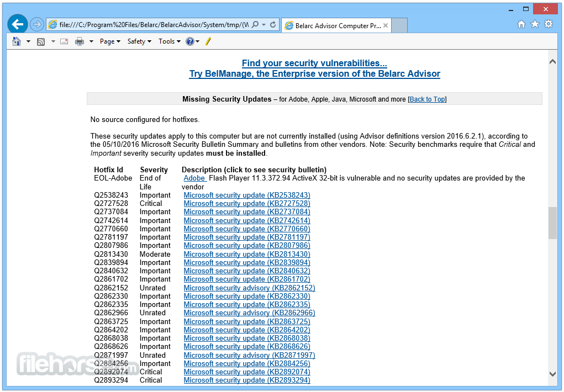Click the house Home icon at top right

[x=521, y=24]
